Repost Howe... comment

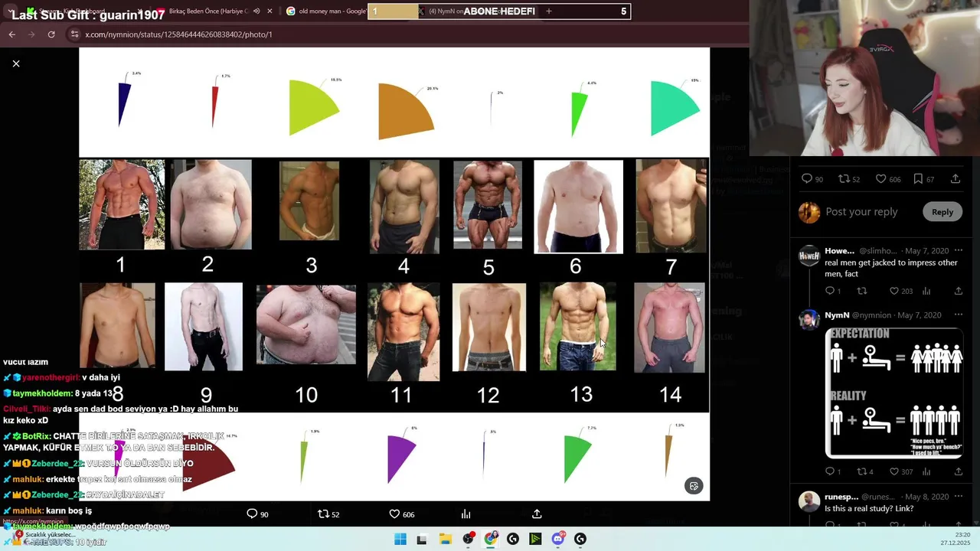click(861, 291)
